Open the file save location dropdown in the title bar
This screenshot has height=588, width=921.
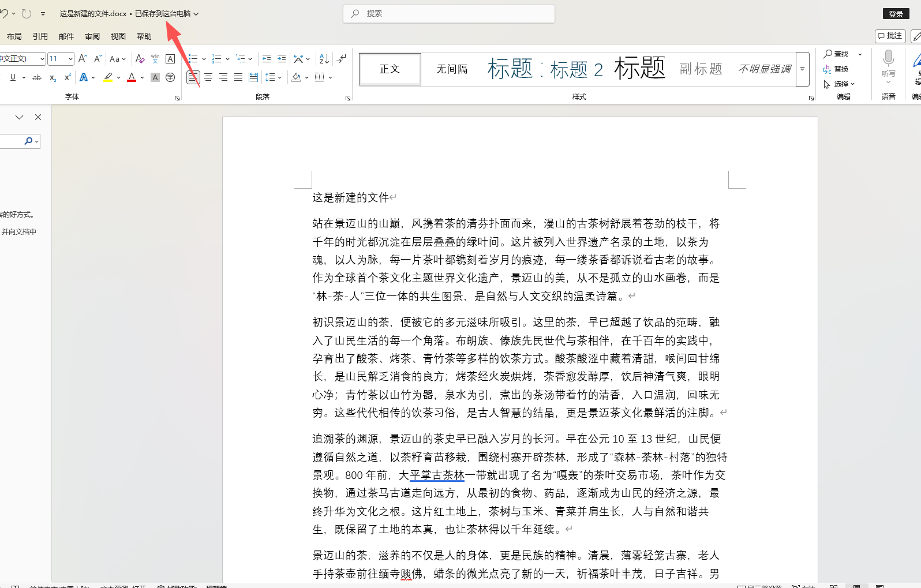(x=196, y=14)
